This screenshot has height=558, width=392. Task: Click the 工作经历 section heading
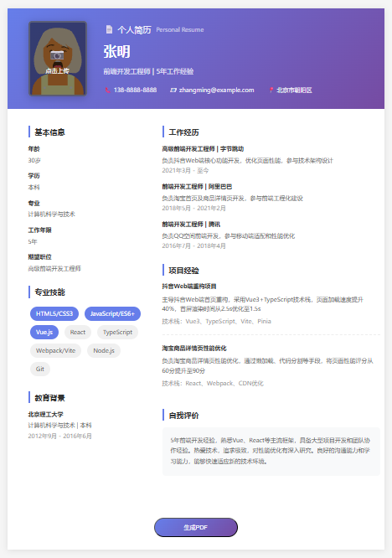184,132
